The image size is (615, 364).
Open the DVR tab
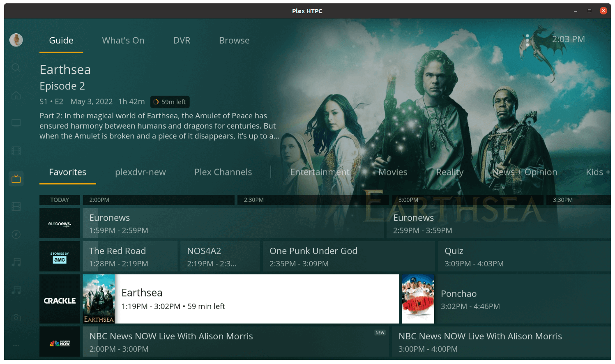click(182, 41)
